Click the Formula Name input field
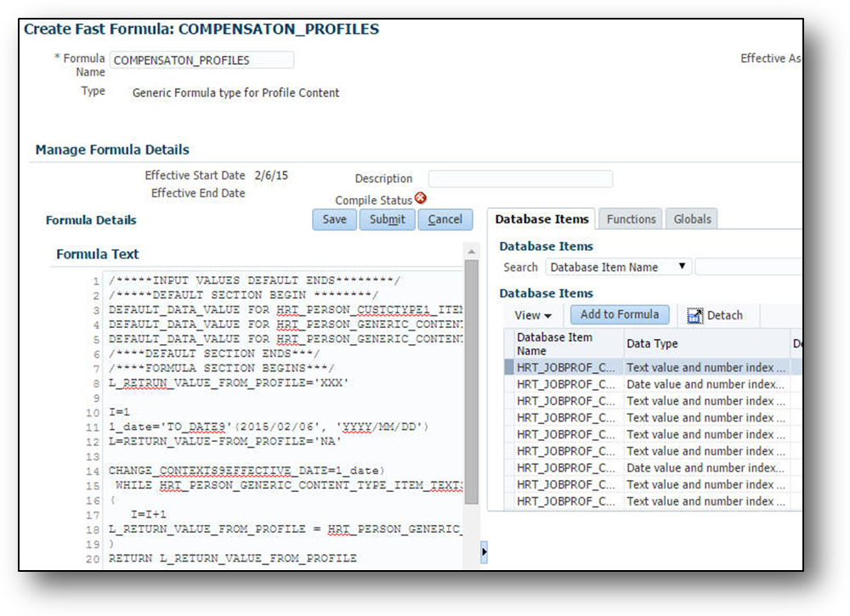Viewport: 850px width, 616px height. tap(201, 60)
